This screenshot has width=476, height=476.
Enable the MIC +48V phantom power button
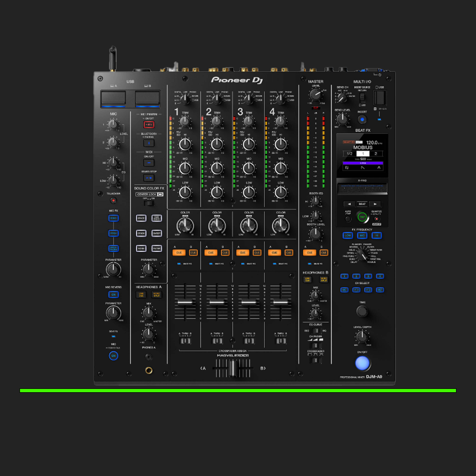(149, 124)
